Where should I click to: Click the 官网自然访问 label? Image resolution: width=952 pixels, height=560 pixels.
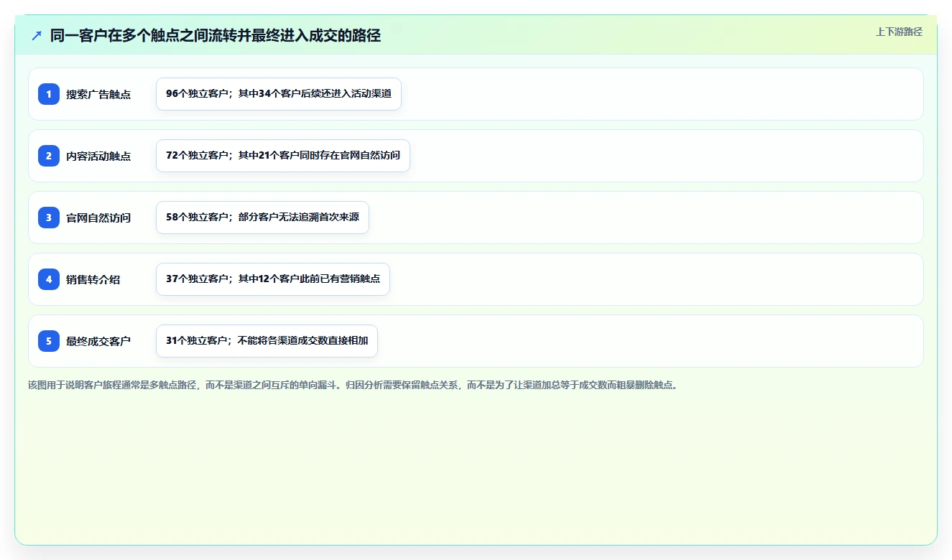(98, 218)
